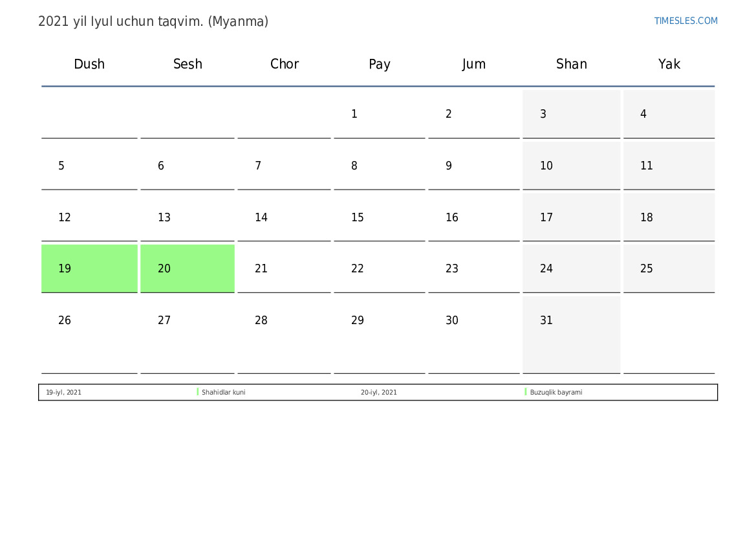The height and width of the screenshot is (535, 756).
Task: Click the Chor weekday column header
Action: click(285, 64)
